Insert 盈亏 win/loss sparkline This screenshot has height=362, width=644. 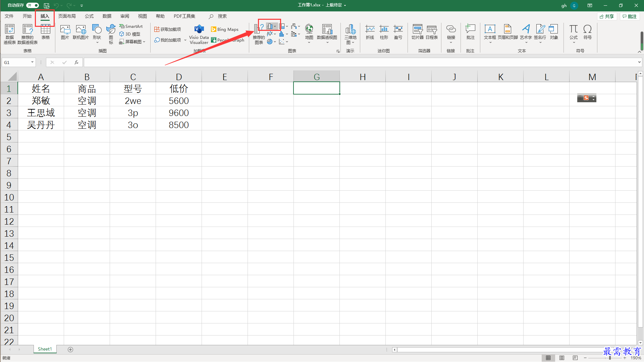[398, 32]
